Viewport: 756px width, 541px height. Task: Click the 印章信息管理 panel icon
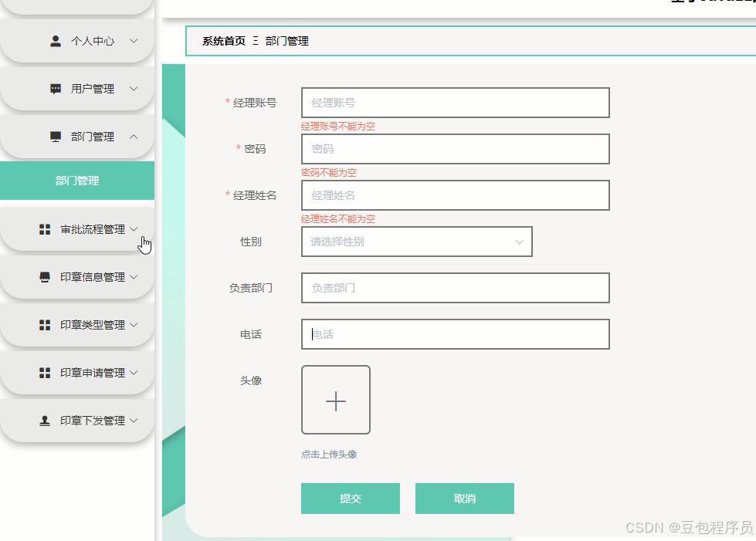44,276
